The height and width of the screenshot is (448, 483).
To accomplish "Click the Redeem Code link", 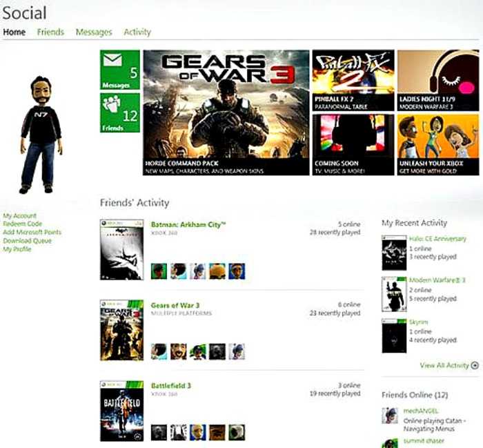I will click(x=23, y=224).
